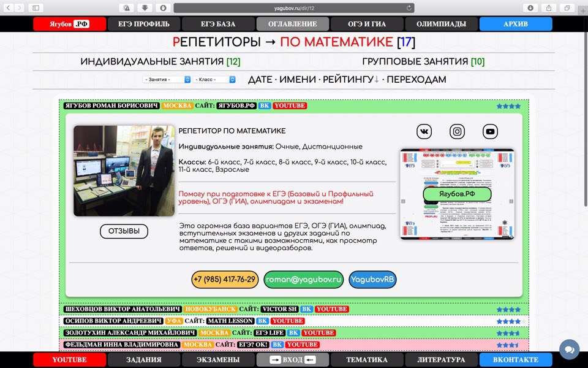Open the АРХИВ tab

[516, 24]
